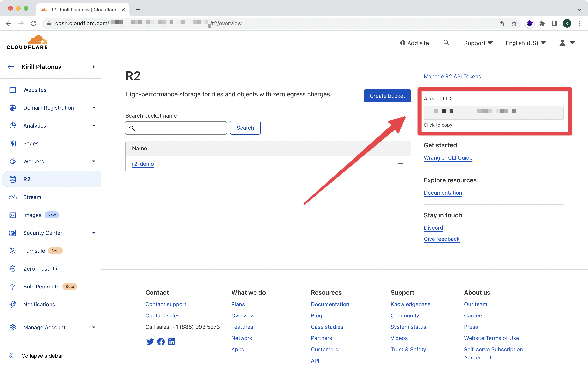The image size is (588, 367).
Task: Open Wrangler CLI Guide link
Action: tap(448, 157)
